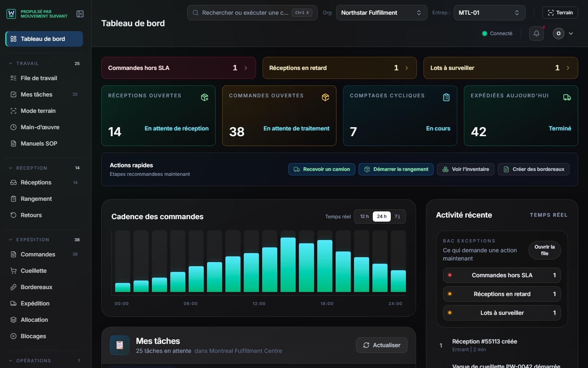Click Lots à surveiller in Bac exceptions
Screen dimensions: 588x368
(502, 313)
